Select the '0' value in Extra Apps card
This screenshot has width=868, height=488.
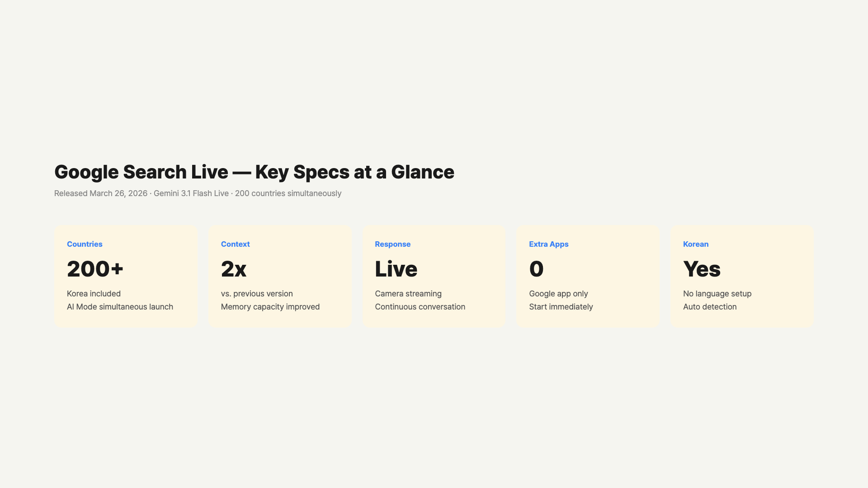click(536, 269)
